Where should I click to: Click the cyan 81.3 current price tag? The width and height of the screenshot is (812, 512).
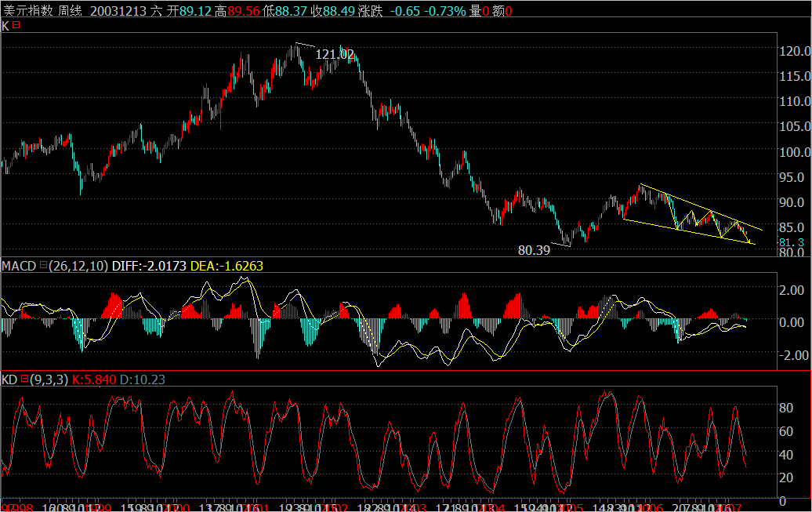click(792, 242)
